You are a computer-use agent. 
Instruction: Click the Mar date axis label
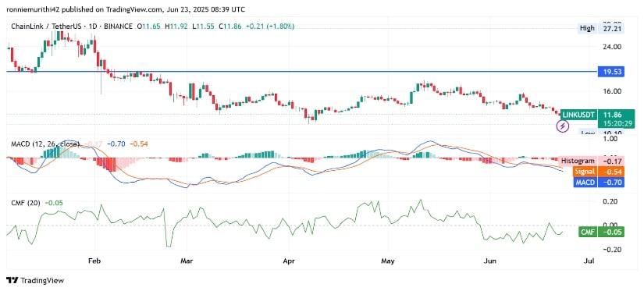[187, 261]
